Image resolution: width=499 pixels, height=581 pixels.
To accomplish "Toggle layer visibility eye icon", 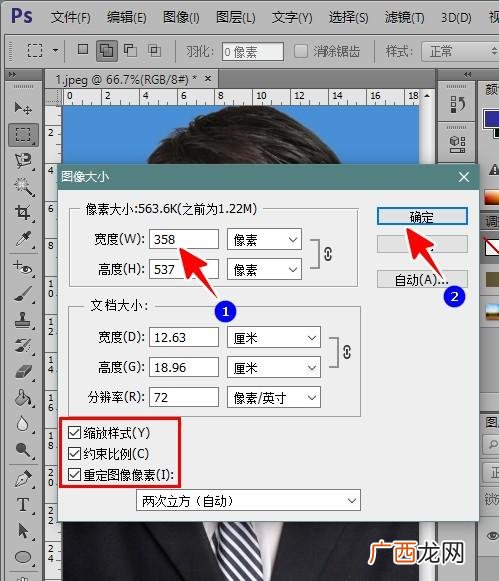I will coord(492,535).
